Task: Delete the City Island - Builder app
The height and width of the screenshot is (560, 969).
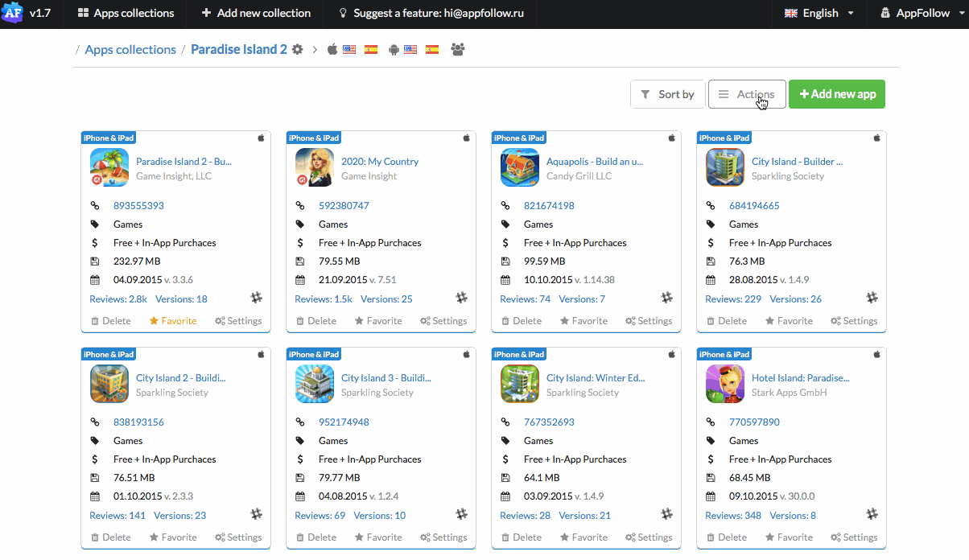Action: click(725, 321)
